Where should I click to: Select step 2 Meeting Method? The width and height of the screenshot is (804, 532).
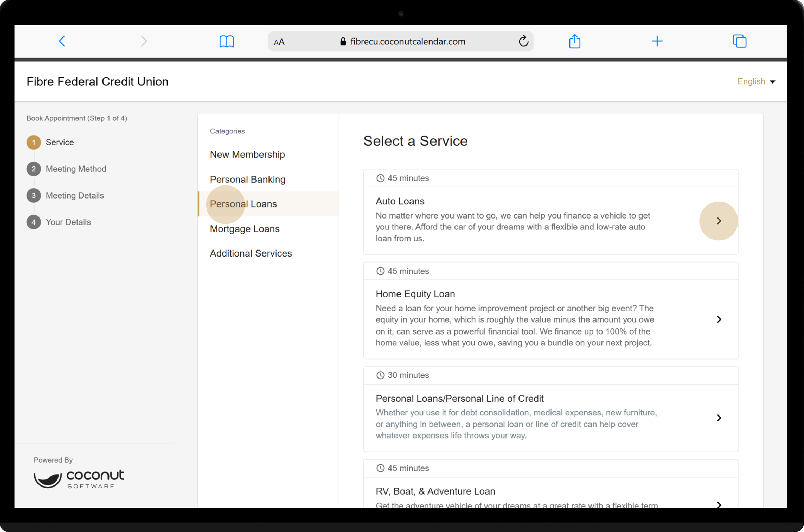tap(67, 169)
